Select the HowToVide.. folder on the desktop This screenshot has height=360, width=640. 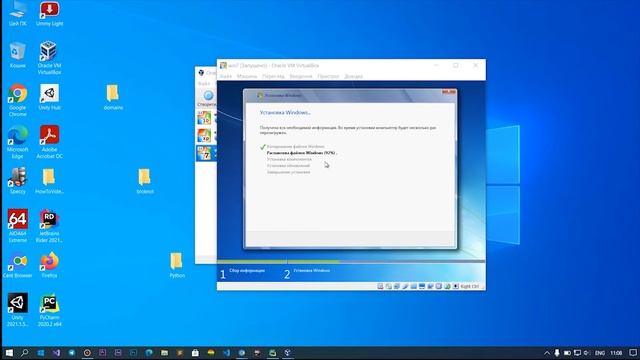49,181
